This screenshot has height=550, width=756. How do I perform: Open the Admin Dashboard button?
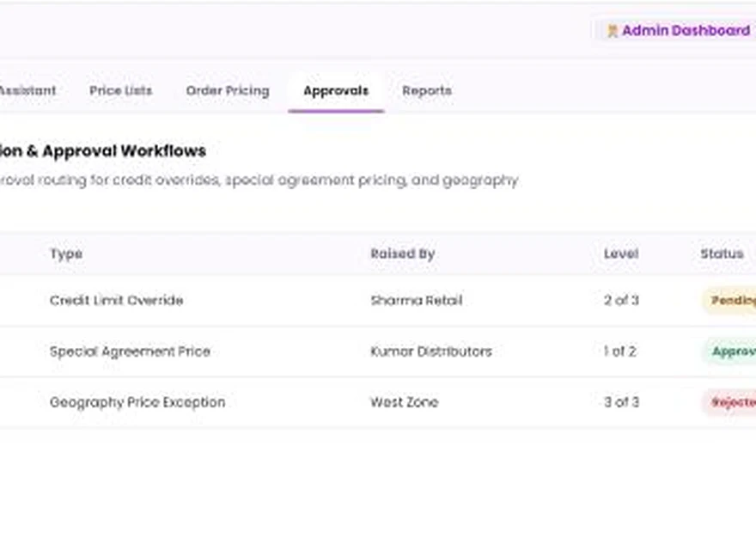click(x=675, y=30)
